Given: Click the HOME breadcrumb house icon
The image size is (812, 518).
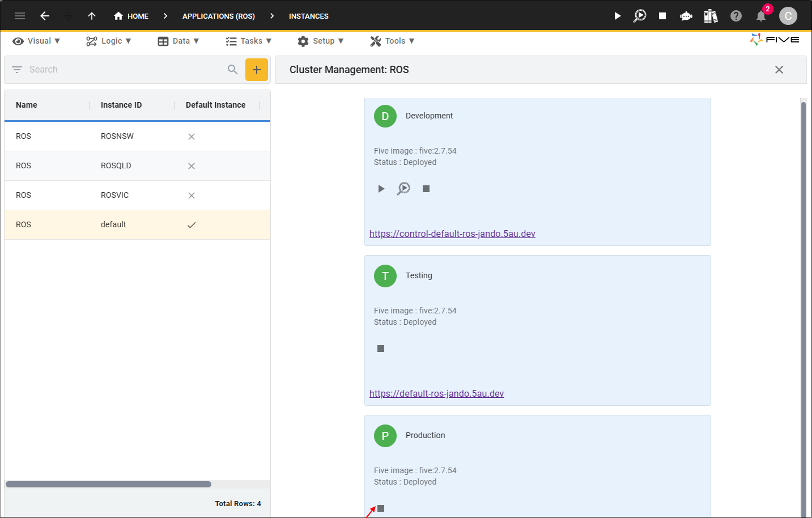Looking at the screenshot, I should point(118,16).
